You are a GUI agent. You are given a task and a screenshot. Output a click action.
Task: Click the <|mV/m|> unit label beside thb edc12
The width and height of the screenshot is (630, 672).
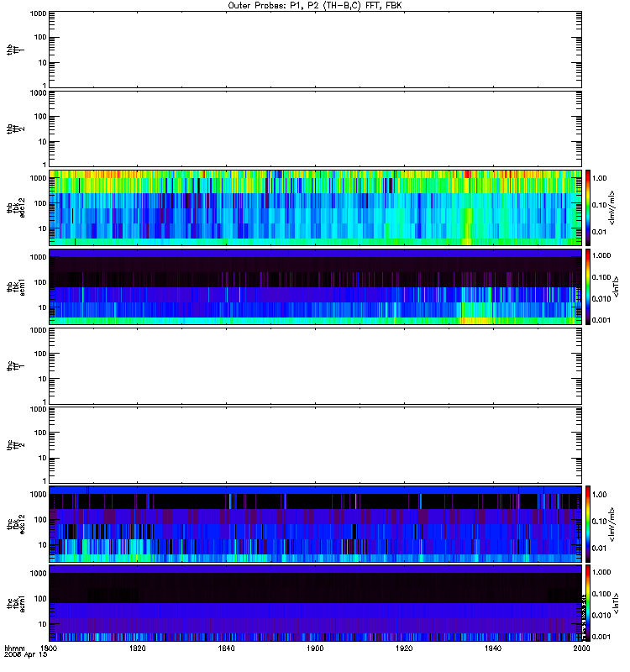(612, 207)
